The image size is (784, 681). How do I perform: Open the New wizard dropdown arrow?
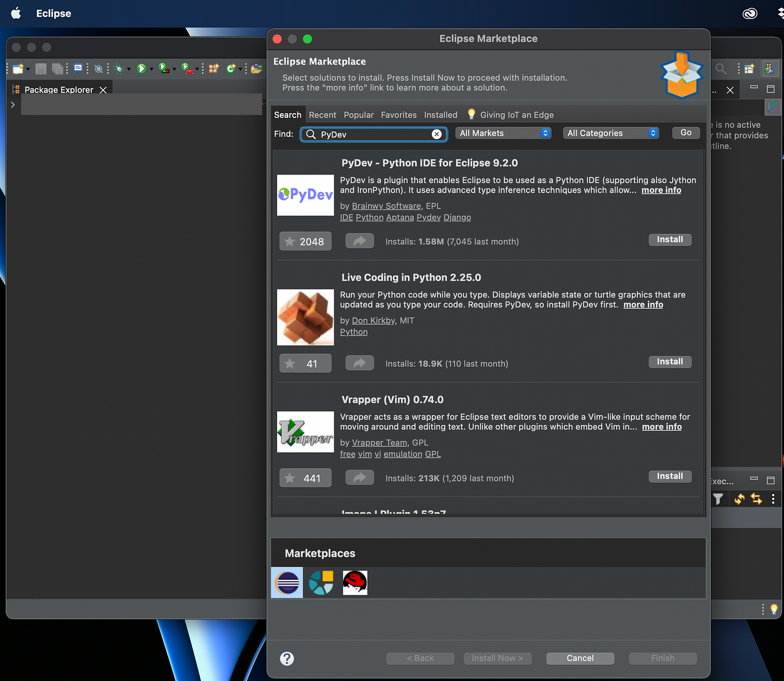pyautogui.click(x=28, y=69)
